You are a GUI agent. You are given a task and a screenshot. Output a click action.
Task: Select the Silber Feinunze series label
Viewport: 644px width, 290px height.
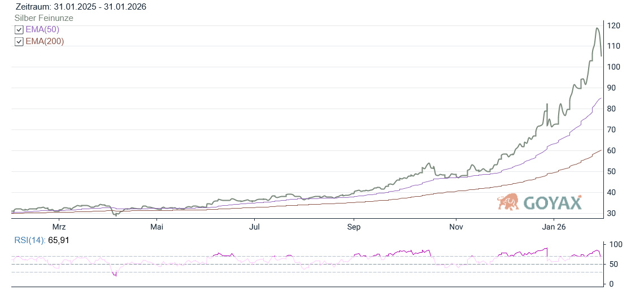44,18
